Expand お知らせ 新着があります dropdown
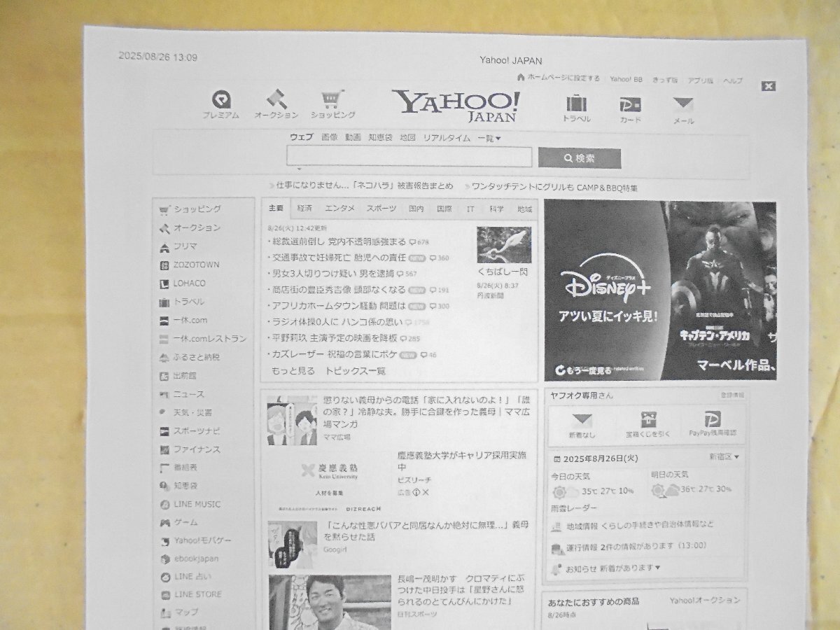Viewport: 840px width, 630px height. [x=613, y=568]
